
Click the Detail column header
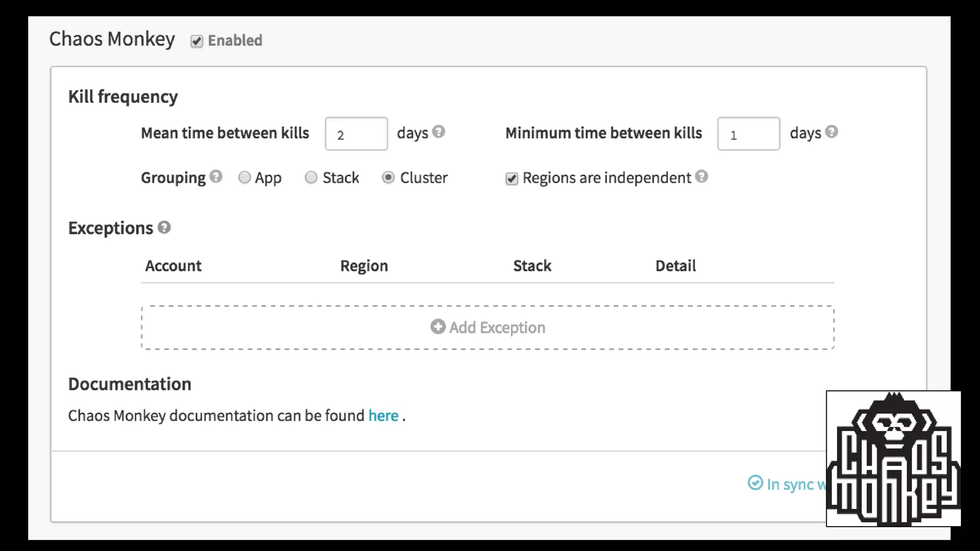[x=675, y=265]
